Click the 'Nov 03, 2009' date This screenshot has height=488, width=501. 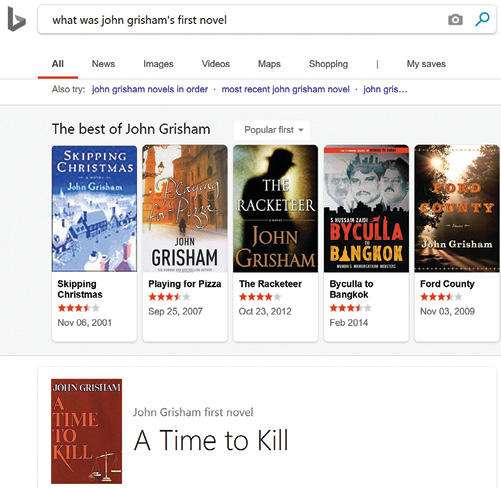point(447,311)
